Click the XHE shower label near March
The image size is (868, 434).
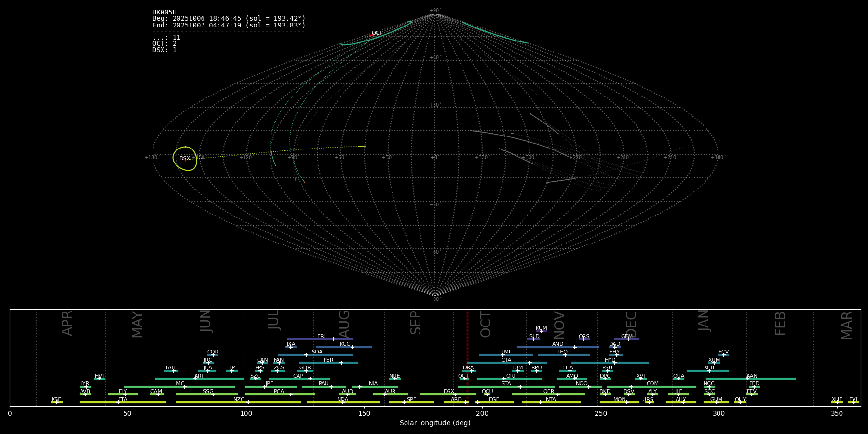(x=837, y=400)
